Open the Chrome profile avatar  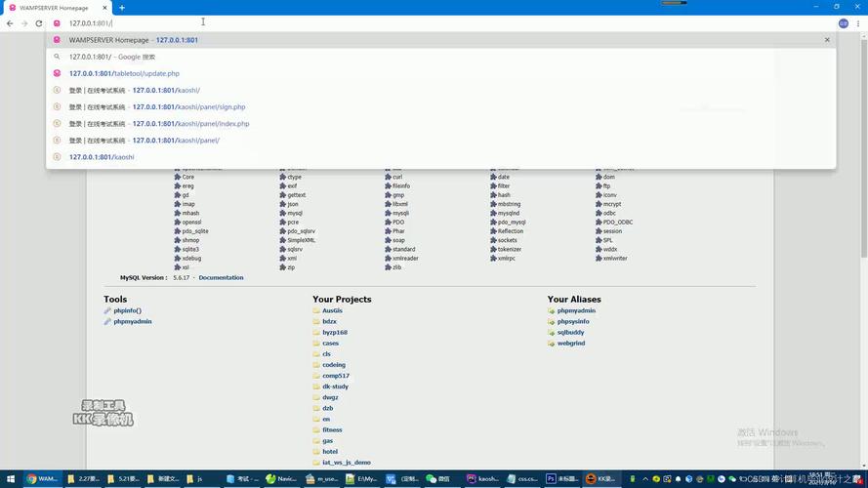click(x=843, y=23)
